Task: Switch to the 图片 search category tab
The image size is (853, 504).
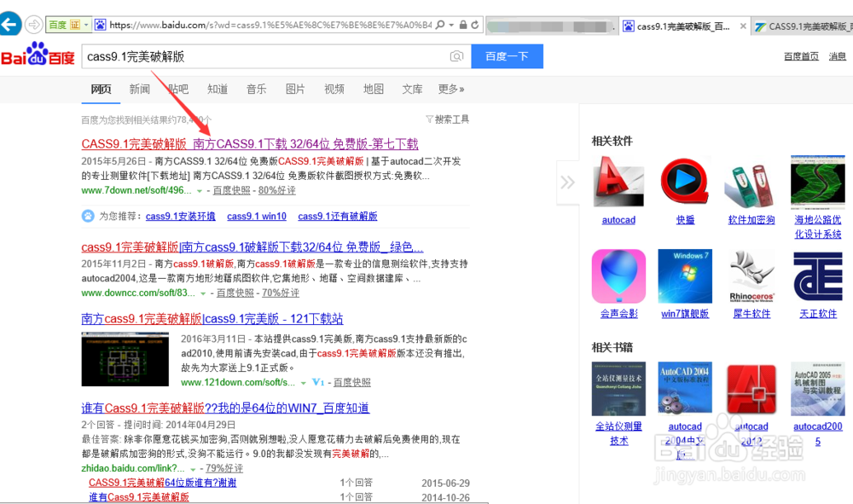Action: 294,88
